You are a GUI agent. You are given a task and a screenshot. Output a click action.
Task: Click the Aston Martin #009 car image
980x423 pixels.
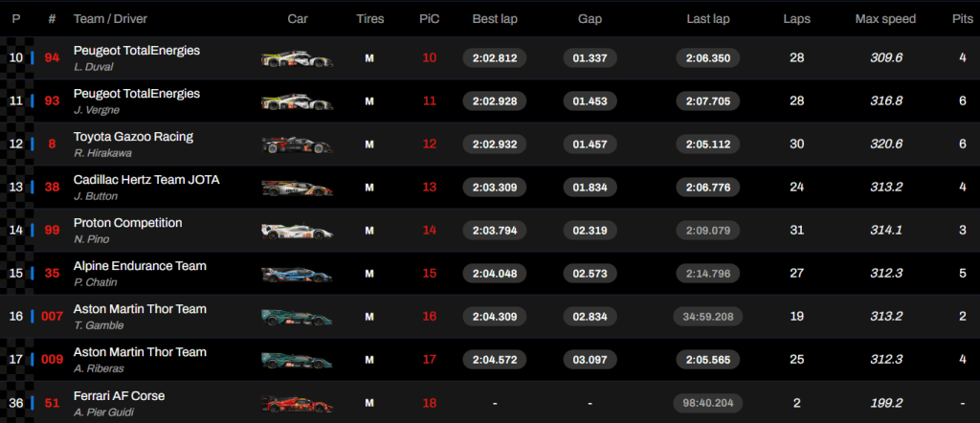(x=297, y=361)
